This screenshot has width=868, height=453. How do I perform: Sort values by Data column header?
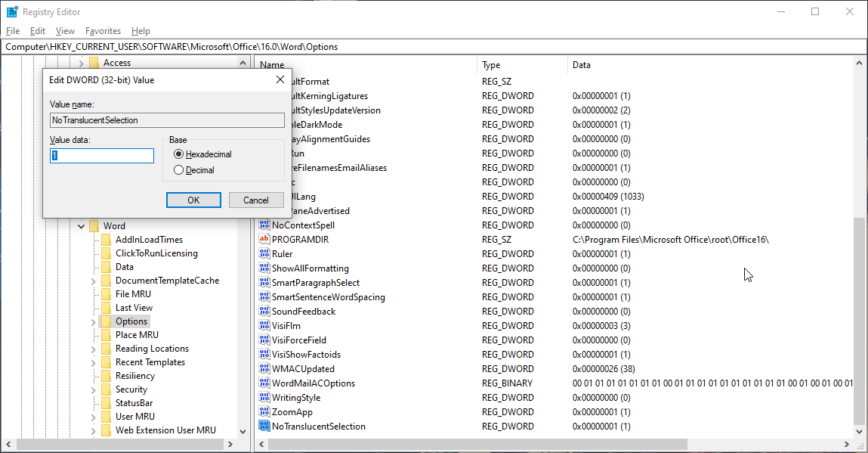(x=711, y=65)
